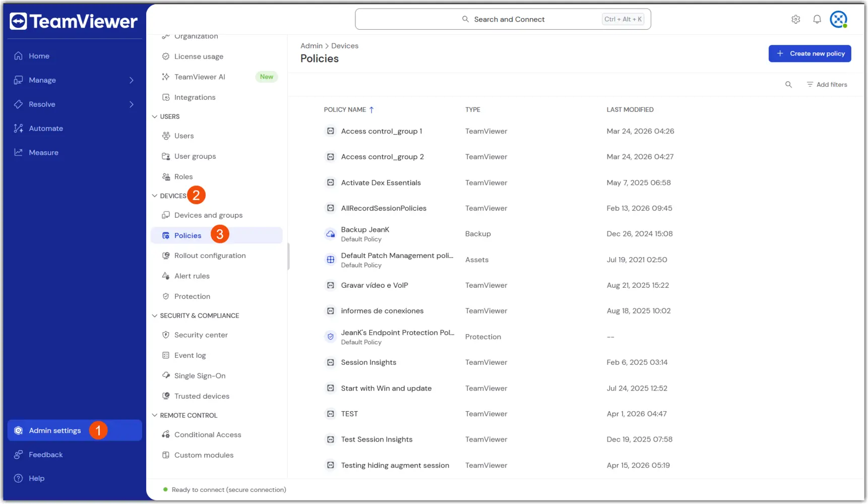Click the admin menu vertical scrollbar

[x=288, y=257]
